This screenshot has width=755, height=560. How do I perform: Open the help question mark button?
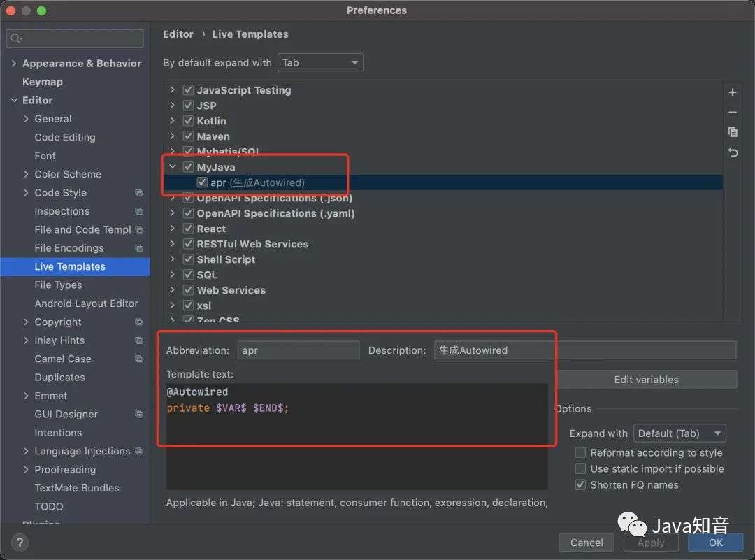19,543
